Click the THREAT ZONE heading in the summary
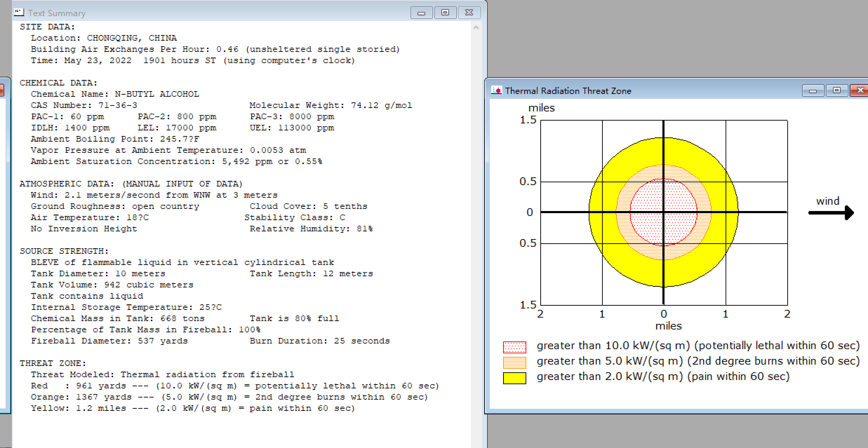The width and height of the screenshot is (868, 448). click(53, 363)
